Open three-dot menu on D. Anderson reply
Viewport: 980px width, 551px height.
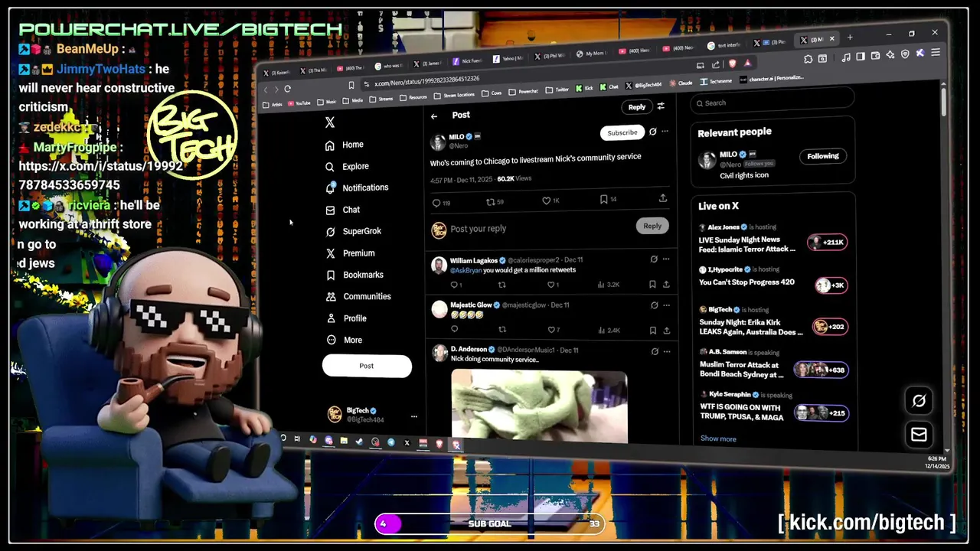pos(667,351)
